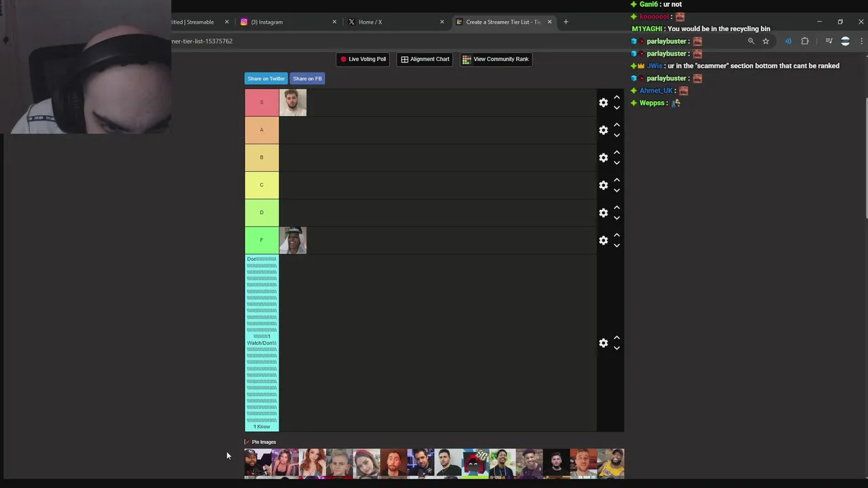The height and width of the screenshot is (488, 868).
Task: Open settings gear for the D tier row
Action: pyautogui.click(x=604, y=213)
